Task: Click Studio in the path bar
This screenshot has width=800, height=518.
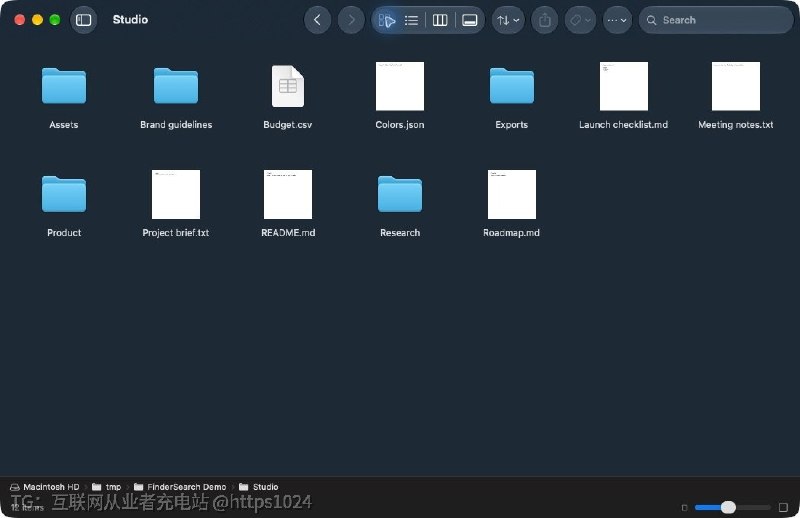Action: 259,487
